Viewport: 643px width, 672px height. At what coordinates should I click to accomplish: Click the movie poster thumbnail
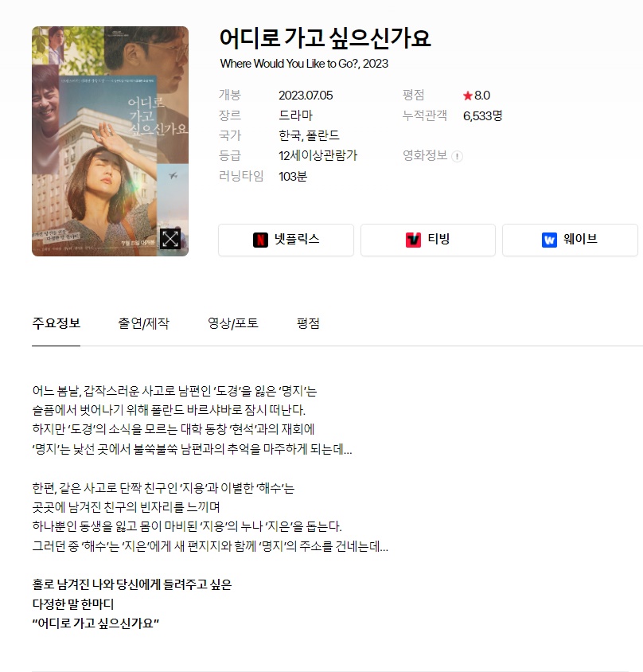110,142
